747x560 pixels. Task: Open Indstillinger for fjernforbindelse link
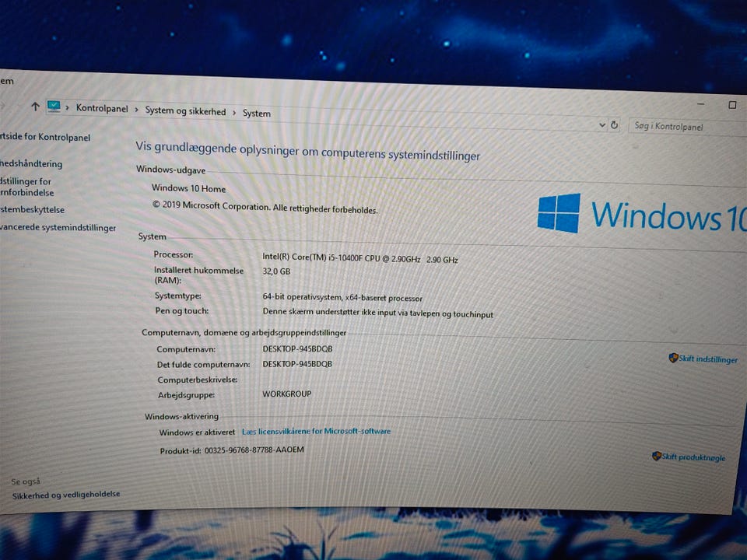tap(26, 187)
